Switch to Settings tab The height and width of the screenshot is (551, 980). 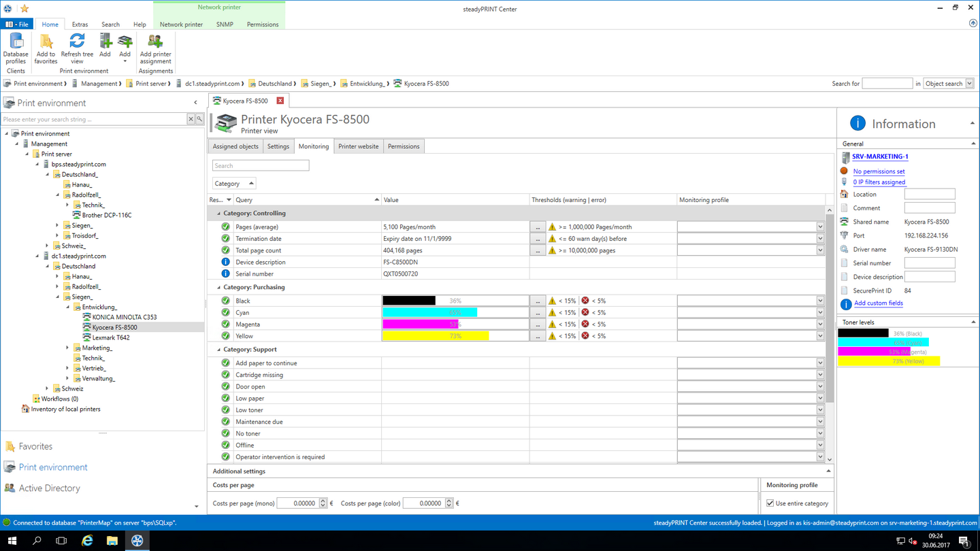pos(278,146)
